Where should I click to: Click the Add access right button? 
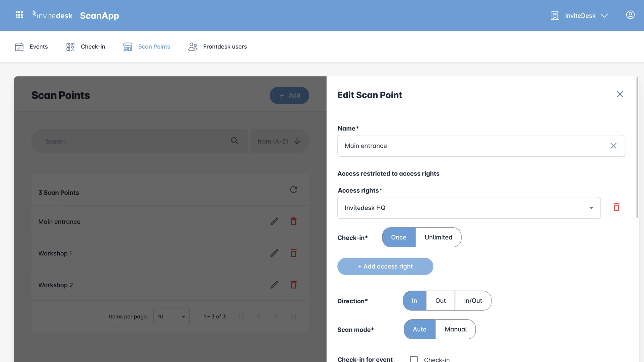click(385, 266)
